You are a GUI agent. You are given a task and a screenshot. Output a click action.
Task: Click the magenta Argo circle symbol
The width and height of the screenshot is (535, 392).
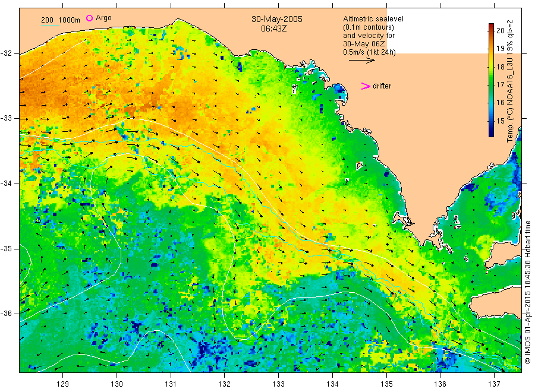coord(89,18)
